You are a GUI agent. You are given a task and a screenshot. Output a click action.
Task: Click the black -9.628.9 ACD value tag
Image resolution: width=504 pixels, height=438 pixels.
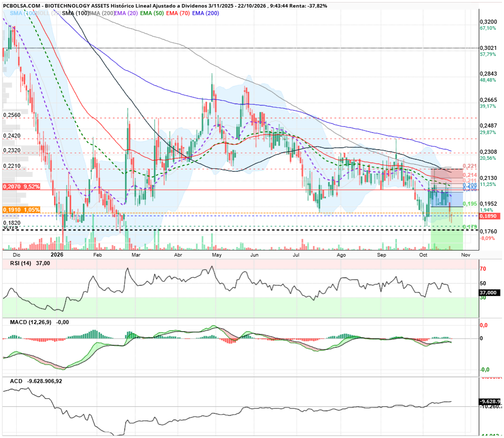[490, 402]
